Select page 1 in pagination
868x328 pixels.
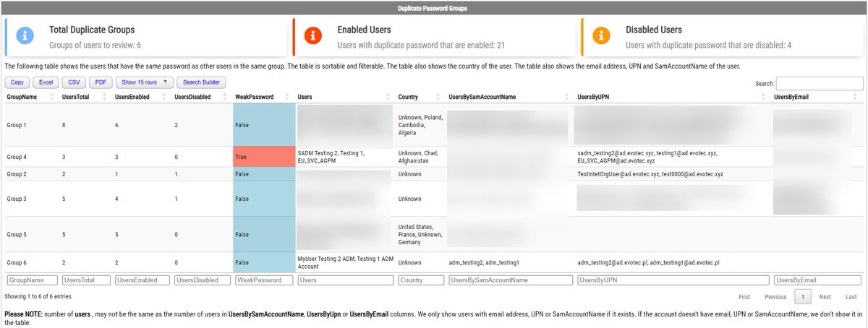[x=803, y=297]
